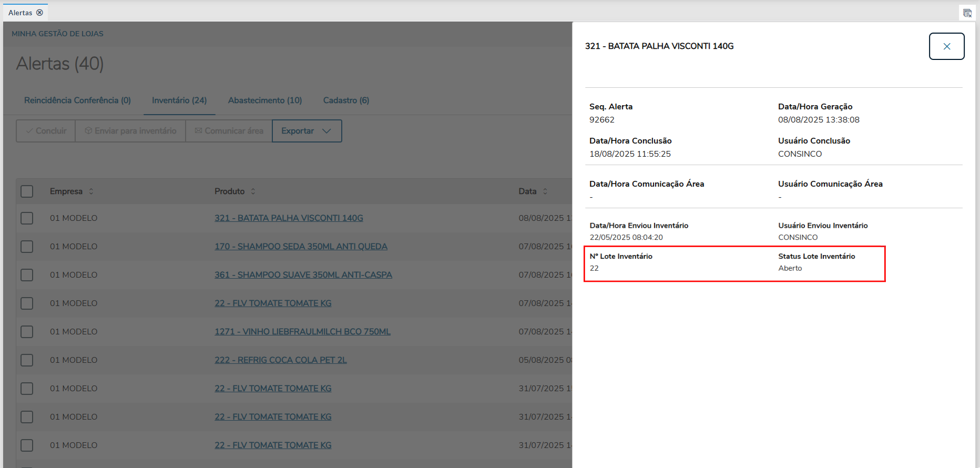Open product link 321 - BATATA PALHA VISCONTI 140G
The height and width of the screenshot is (468, 980).
(289, 218)
